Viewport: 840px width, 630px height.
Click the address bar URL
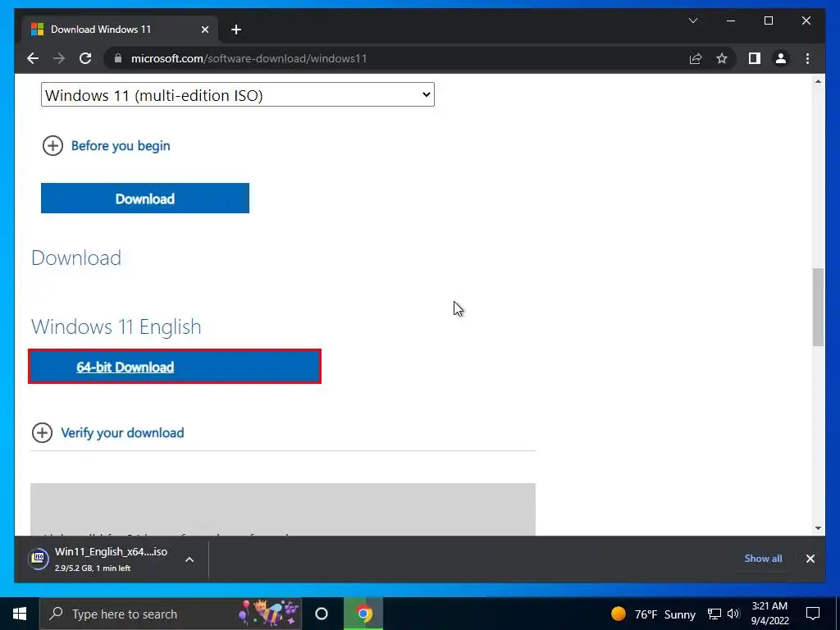[x=249, y=58]
